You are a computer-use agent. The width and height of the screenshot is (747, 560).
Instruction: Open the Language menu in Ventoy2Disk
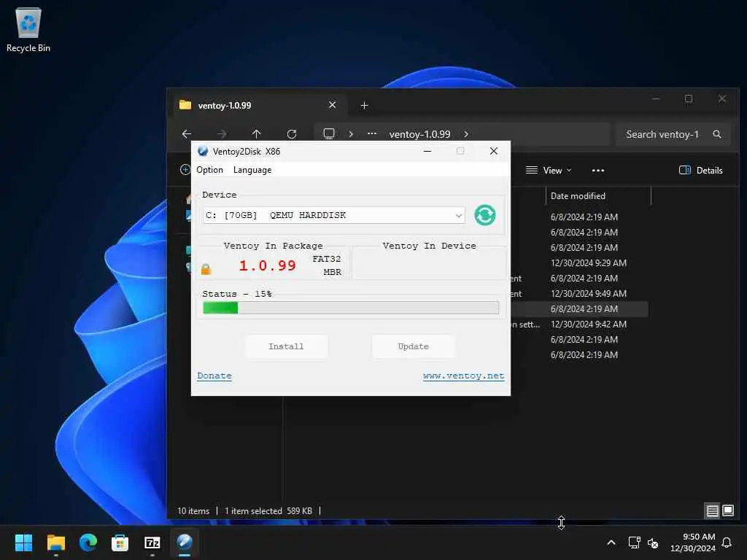point(252,170)
